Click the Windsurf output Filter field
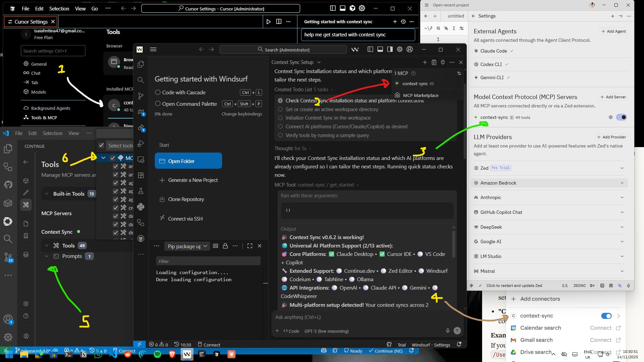Viewport: 644px width, 362px height. 208,261
